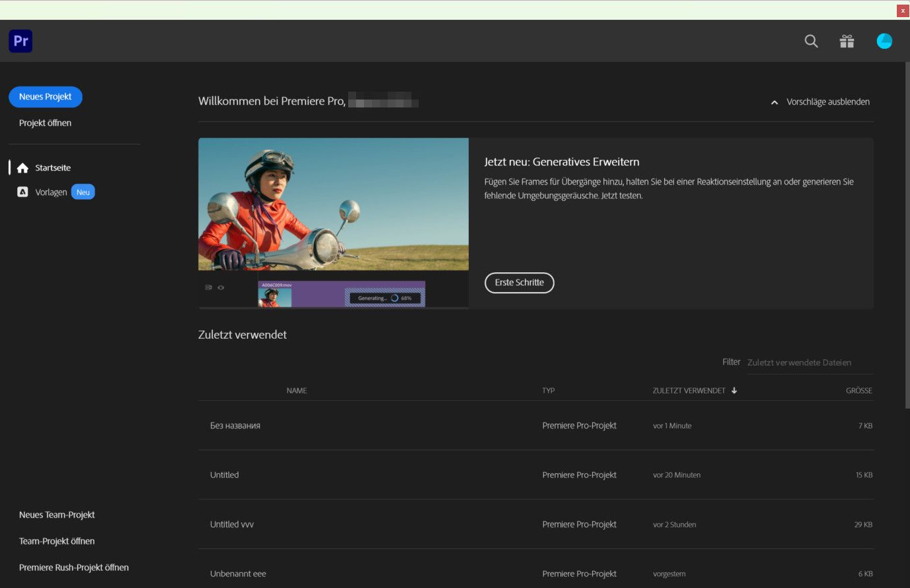Click the Vorlagen templates icon in sidebar
This screenshot has height=588, width=910.
(22, 192)
